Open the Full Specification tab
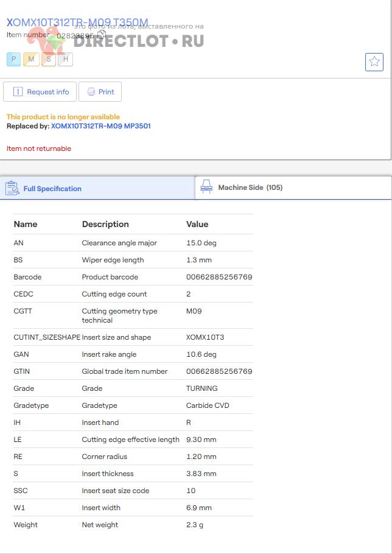This screenshot has height=554, width=392. tap(52, 189)
